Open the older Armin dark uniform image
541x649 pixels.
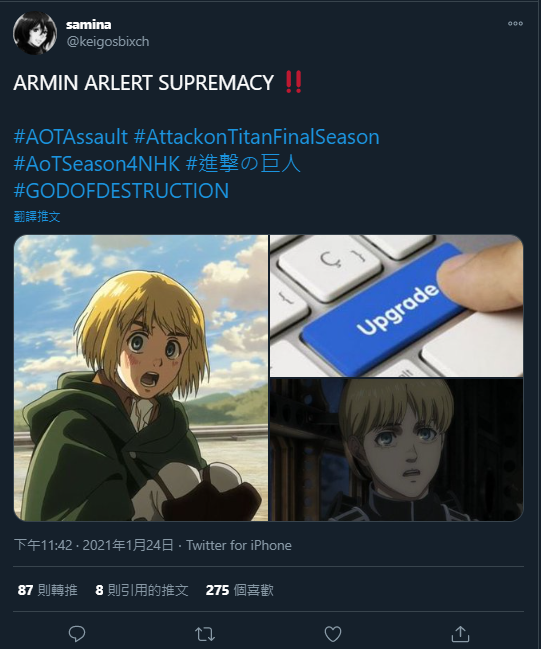click(397, 449)
